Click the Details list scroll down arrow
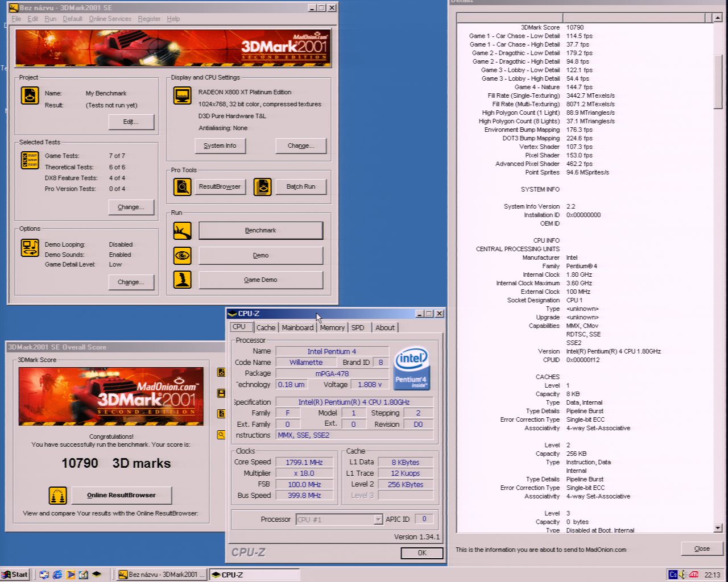Image resolution: width=728 pixels, height=582 pixels. [x=718, y=528]
